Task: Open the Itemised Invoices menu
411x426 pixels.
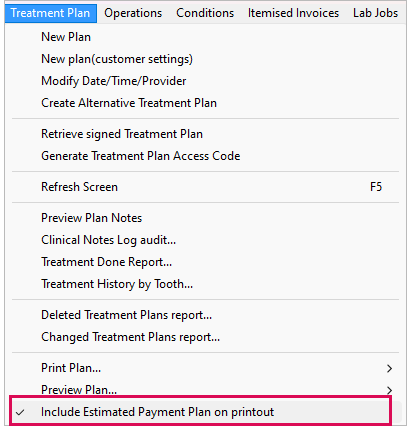Action: coord(293,13)
